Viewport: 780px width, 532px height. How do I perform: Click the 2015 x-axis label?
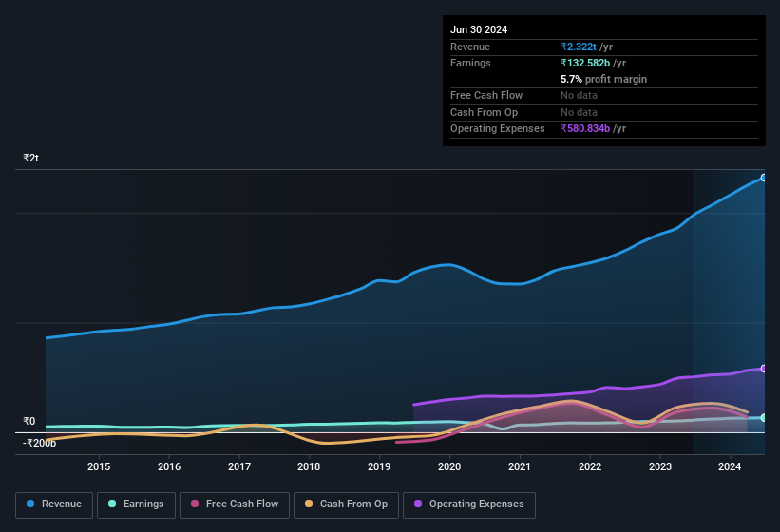coord(99,466)
